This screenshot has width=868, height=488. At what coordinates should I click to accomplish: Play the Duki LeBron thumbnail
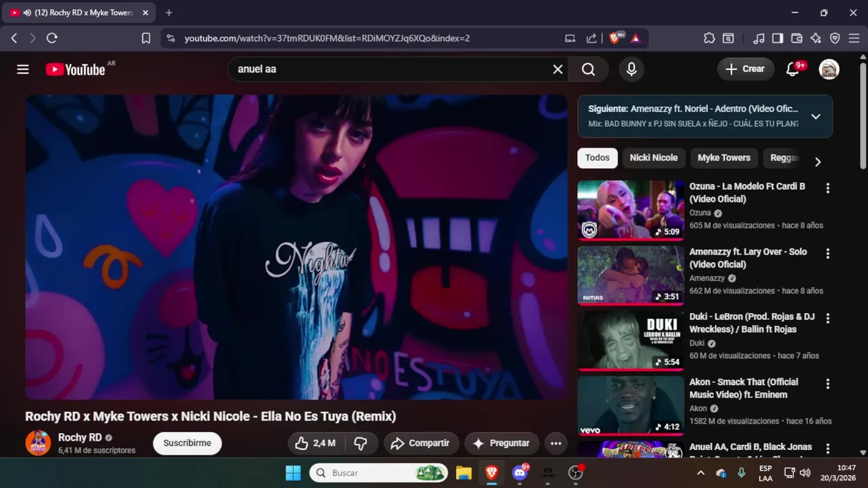pos(631,340)
